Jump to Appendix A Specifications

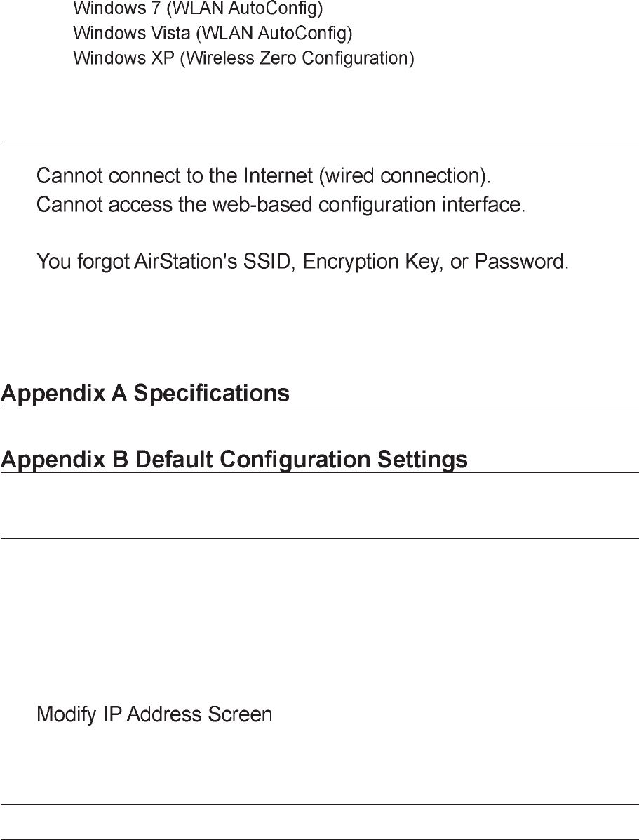[145, 393]
